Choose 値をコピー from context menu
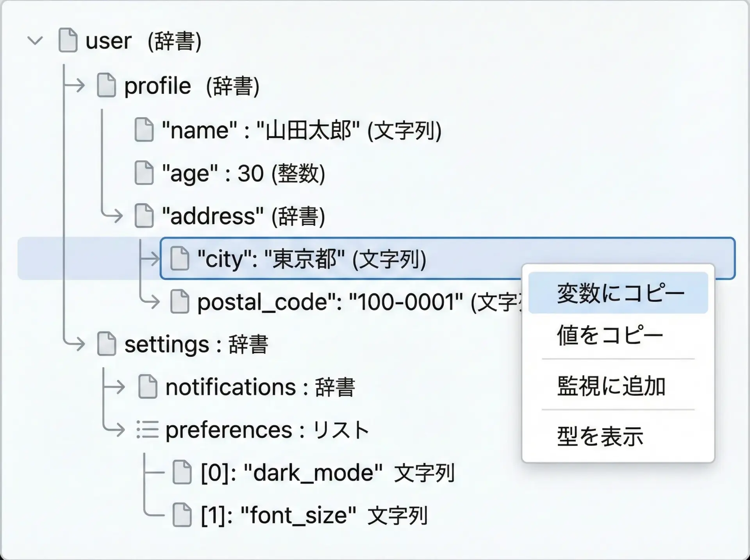Viewport: 750px width, 560px height. (609, 335)
